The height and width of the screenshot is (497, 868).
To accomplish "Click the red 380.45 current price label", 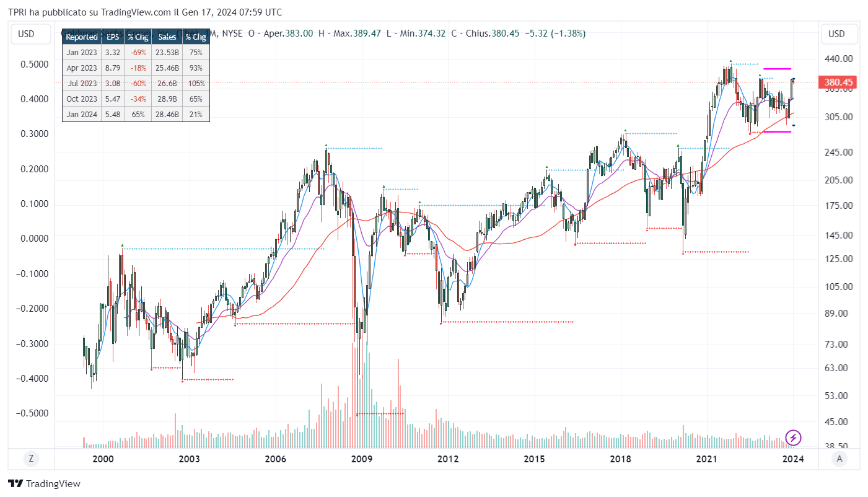I will [836, 82].
